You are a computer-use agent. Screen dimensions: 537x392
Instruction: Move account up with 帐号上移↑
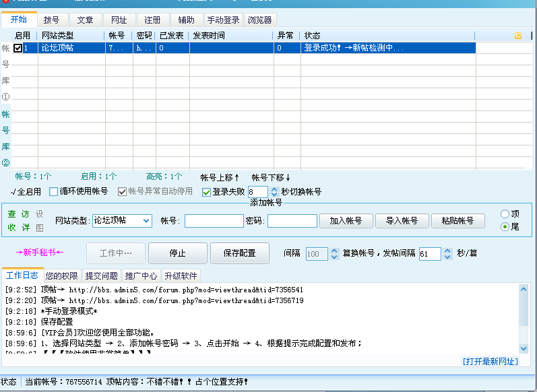pyautogui.click(x=220, y=177)
